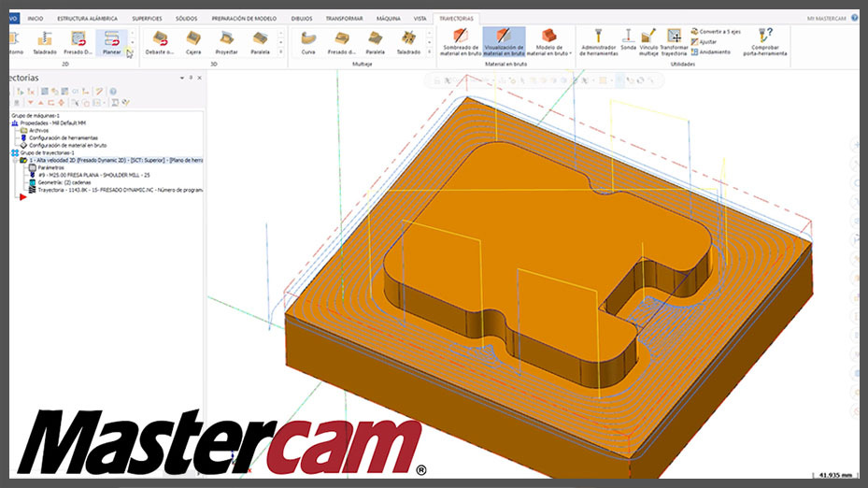This screenshot has width=868, height=488.
Task: Expand the Multieje toolpath gallery
Action: tap(430, 52)
